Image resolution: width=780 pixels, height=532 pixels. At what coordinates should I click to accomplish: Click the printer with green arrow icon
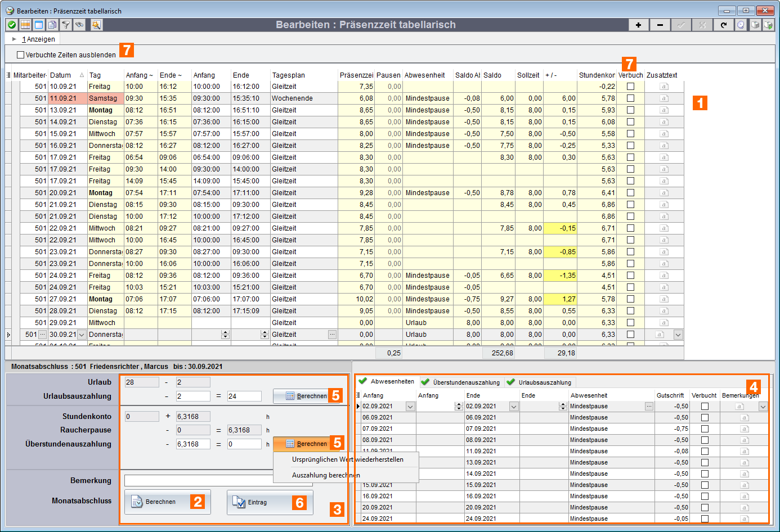[768, 25]
